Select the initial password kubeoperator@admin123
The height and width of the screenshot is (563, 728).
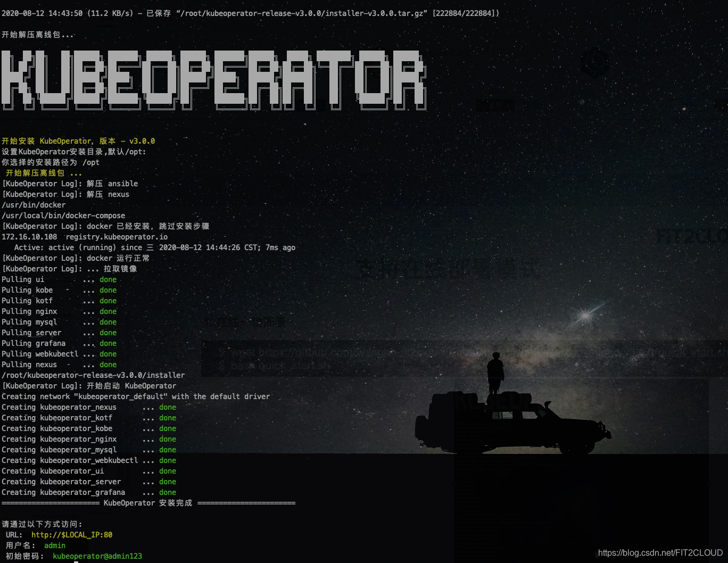97,556
